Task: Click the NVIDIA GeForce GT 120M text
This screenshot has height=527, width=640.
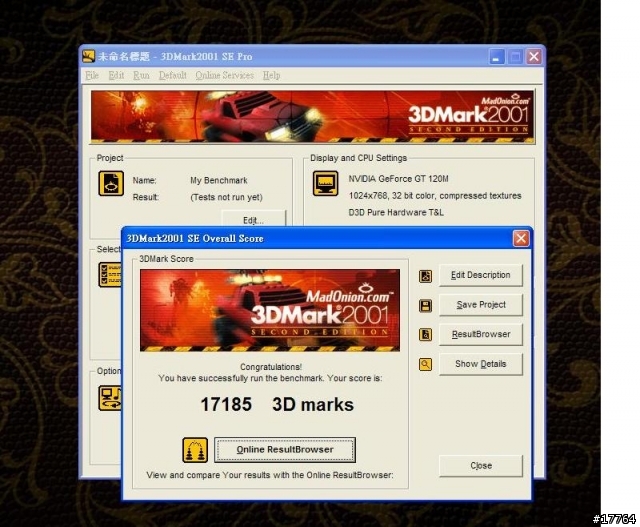Action: click(x=398, y=179)
